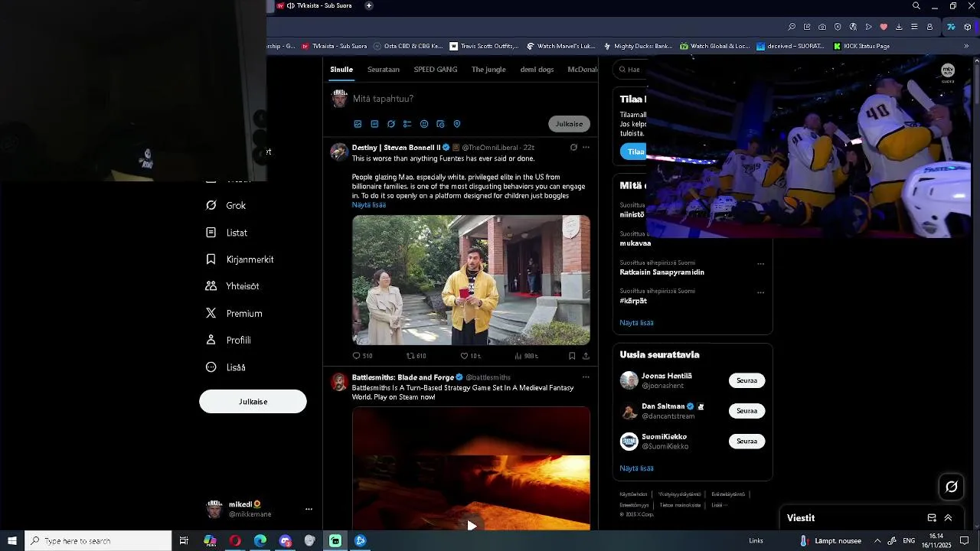Open account menu next to mikedi
Viewport: 980px width, 551px height.
(x=309, y=509)
